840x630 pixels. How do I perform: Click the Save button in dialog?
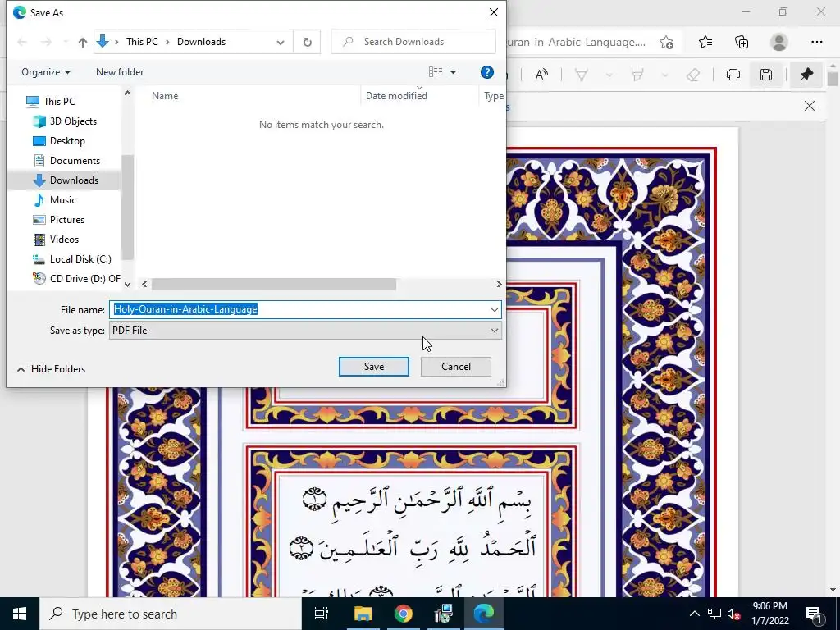click(373, 367)
